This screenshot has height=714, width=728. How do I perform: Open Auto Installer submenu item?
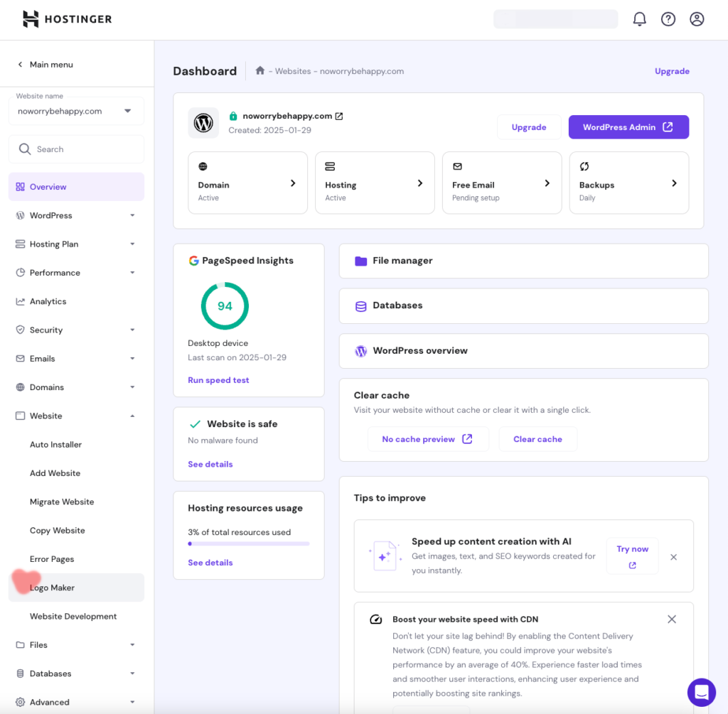click(55, 445)
